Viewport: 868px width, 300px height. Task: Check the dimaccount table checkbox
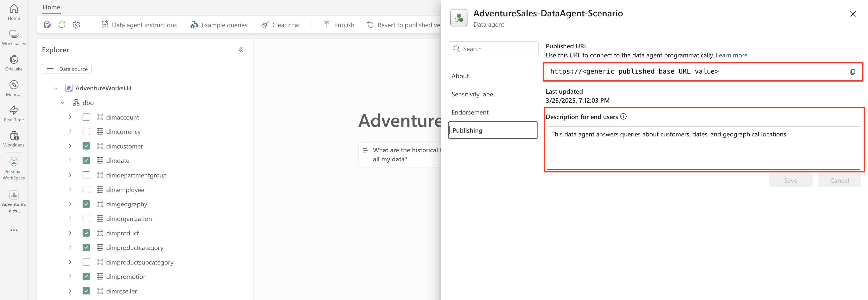tap(86, 117)
